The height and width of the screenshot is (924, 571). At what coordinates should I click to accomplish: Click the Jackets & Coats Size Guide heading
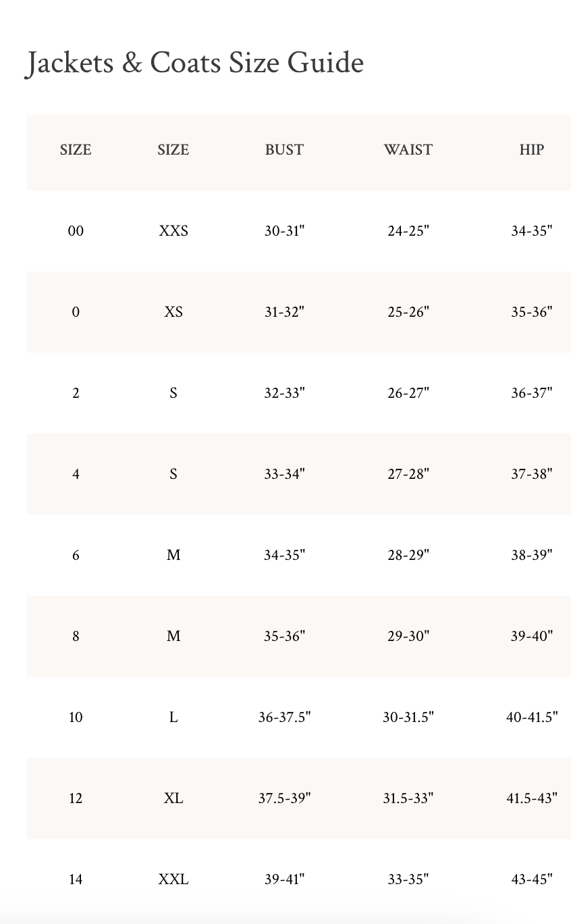194,63
